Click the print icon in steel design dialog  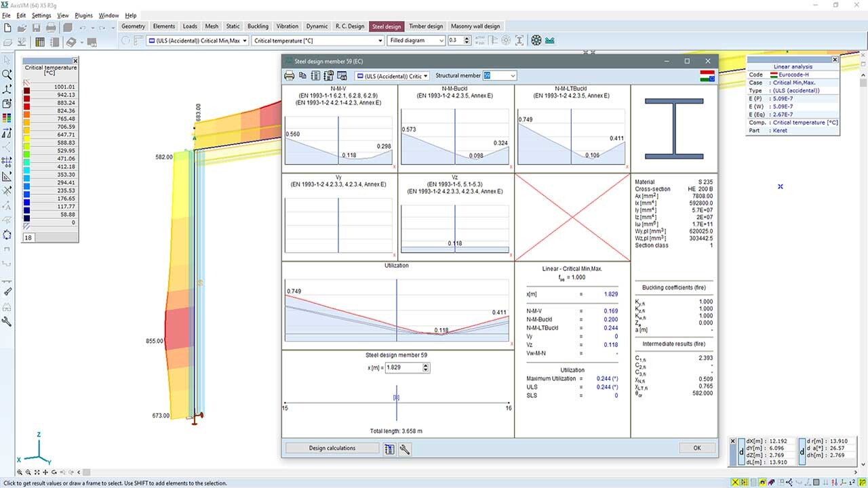tap(290, 76)
